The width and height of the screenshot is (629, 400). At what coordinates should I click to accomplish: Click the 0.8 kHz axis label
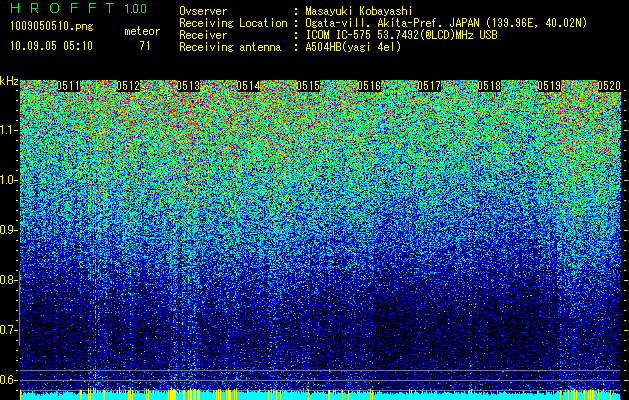point(9,280)
